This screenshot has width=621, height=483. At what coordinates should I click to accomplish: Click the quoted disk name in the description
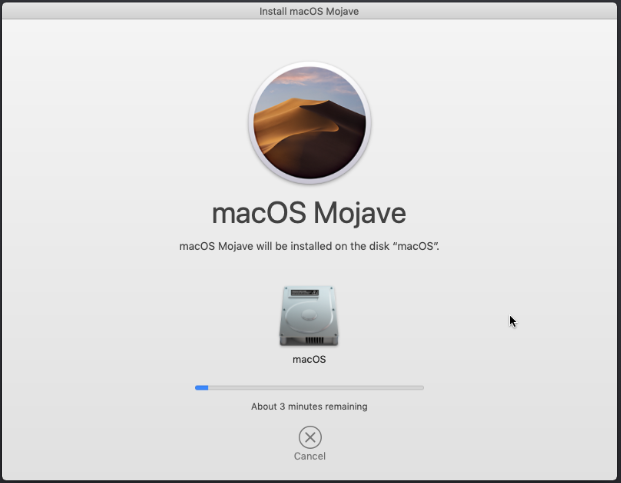tap(416, 246)
